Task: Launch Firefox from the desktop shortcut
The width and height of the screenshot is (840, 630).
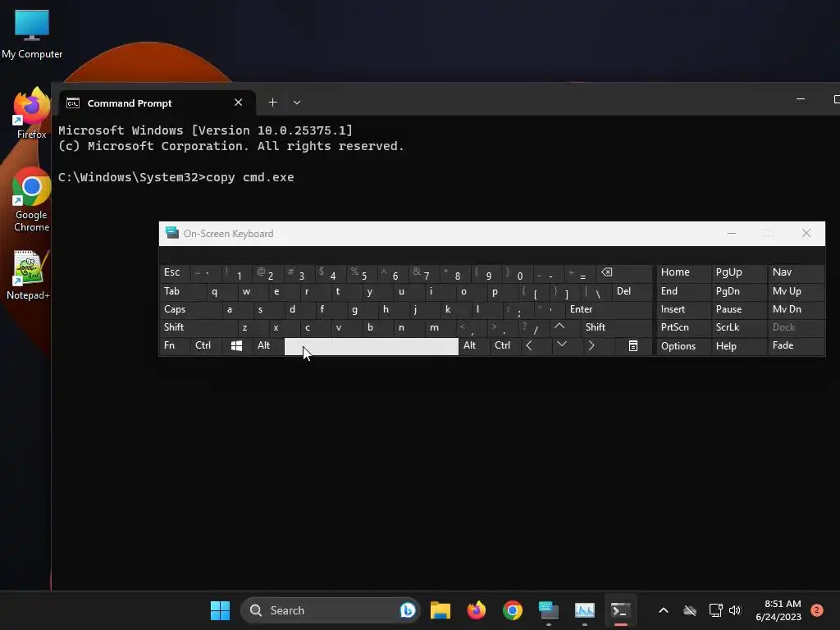Action: (x=32, y=113)
